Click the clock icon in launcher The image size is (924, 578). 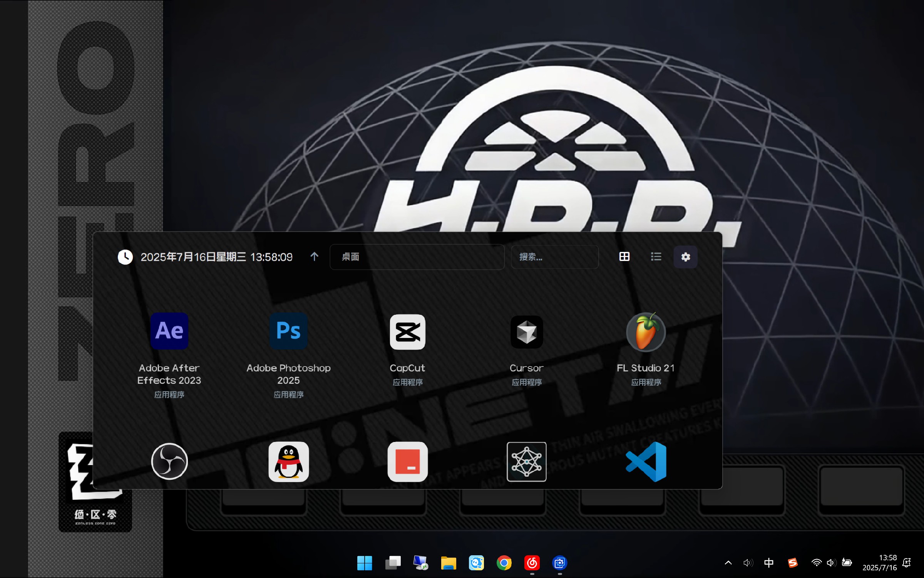[x=125, y=257]
